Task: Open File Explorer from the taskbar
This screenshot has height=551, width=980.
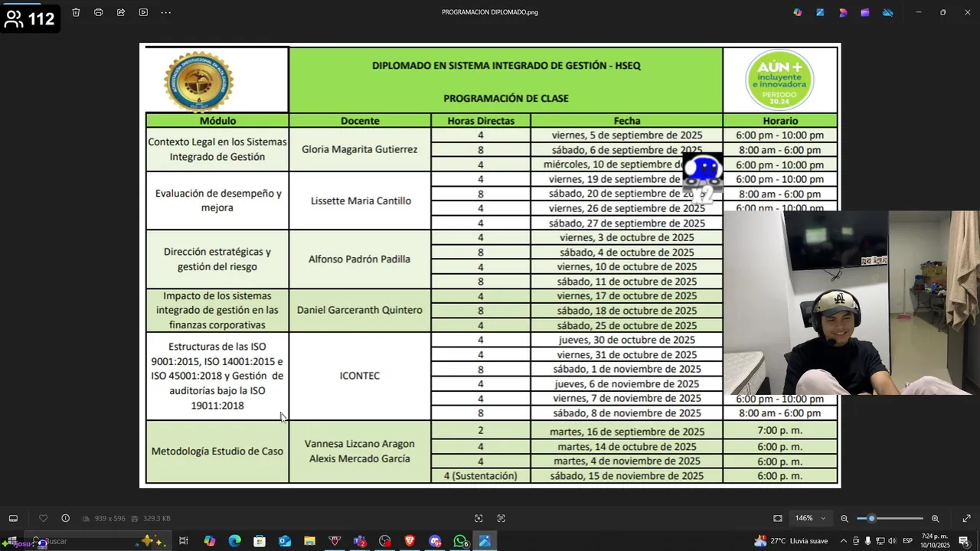Action: (309, 541)
